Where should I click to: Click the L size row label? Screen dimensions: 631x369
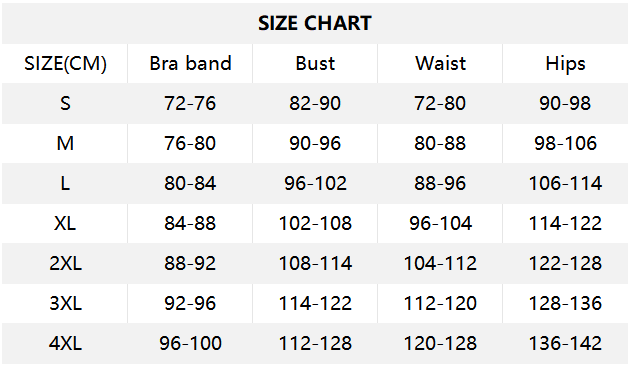[65, 183]
